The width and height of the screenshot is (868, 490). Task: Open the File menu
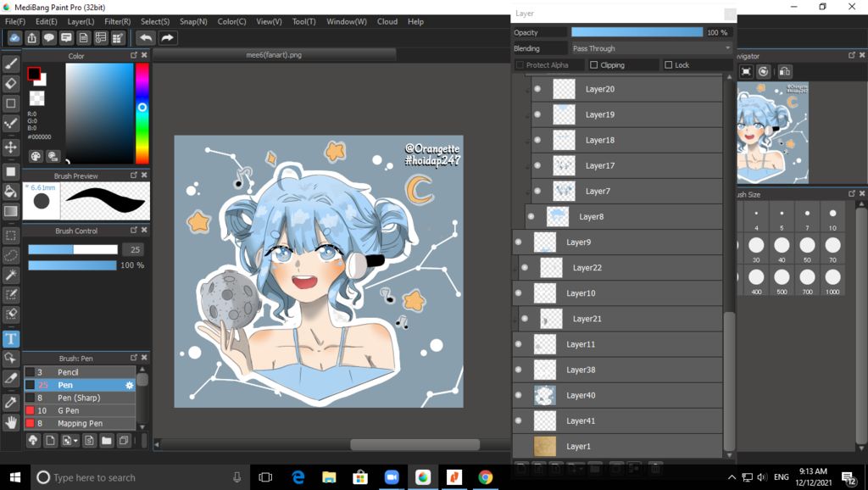[15, 21]
